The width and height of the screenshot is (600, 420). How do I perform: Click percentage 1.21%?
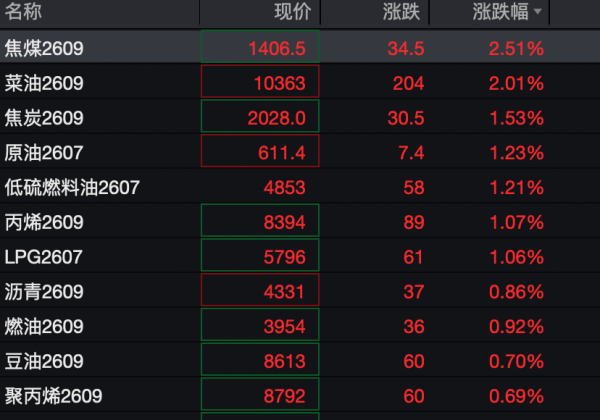coord(517,188)
